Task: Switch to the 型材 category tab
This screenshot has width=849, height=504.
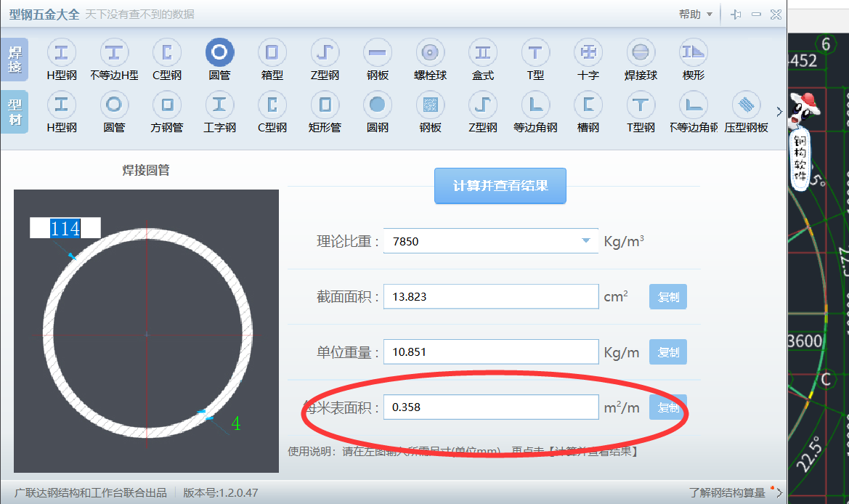Action: [15, 111]
